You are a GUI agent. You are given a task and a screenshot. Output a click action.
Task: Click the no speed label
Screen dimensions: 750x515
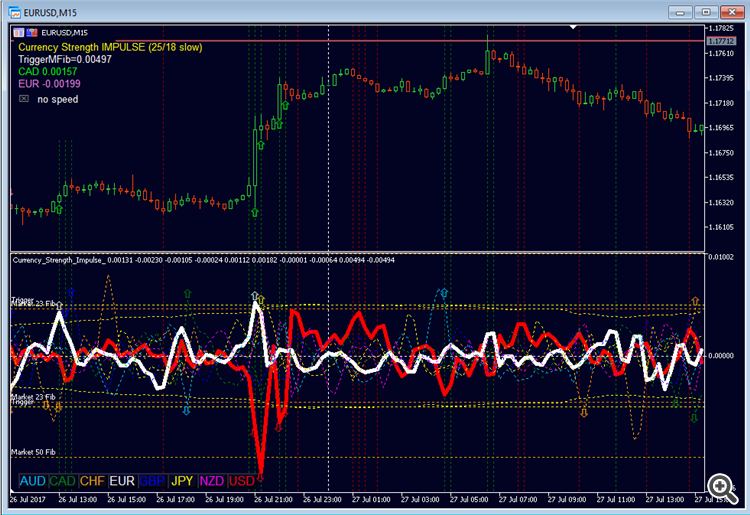tap(57, 99)
